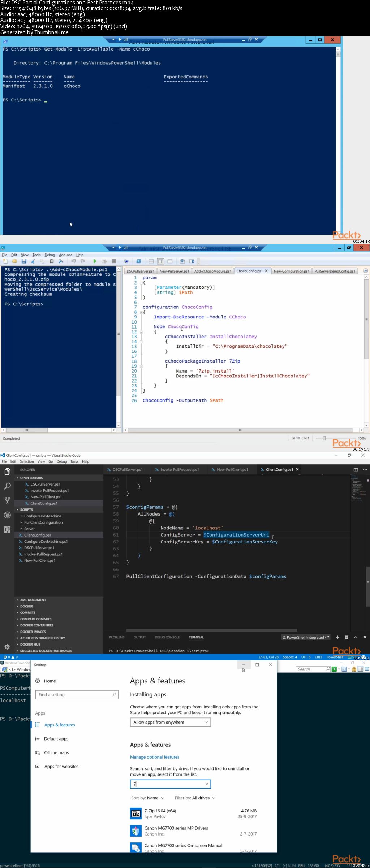Screen dimensions: 370x868
Task: Open the Debug menu in ISE
Action: [50, 255]
